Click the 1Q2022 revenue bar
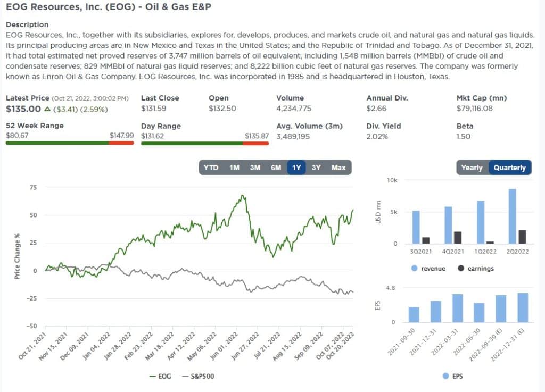This screenshot has width=545, height=392. pyautogui.click(x=481, y=222)
